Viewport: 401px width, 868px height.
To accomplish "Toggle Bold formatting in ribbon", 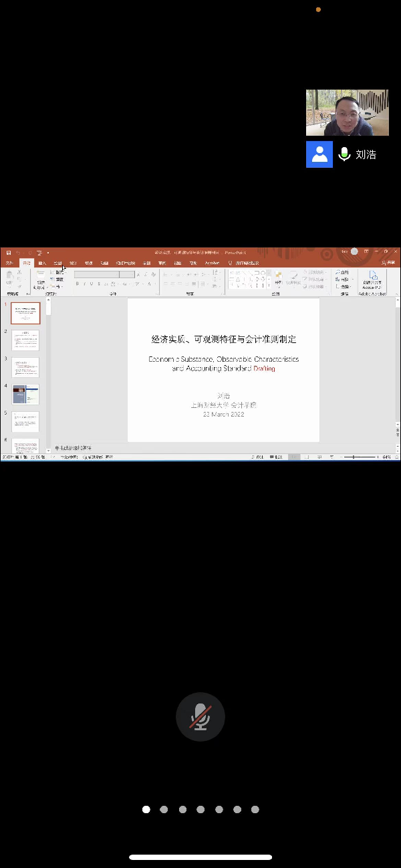I will pyautogui.click(x=77, y=284).
